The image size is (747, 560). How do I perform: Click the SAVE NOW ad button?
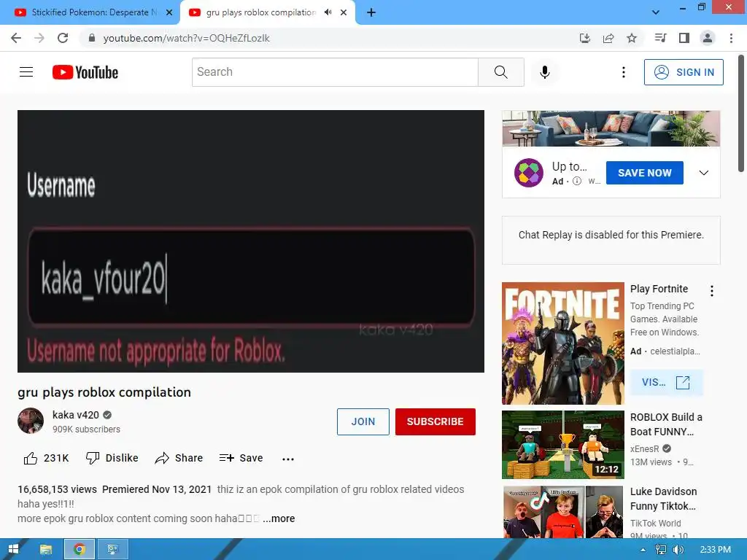click(x=645, y=173)
